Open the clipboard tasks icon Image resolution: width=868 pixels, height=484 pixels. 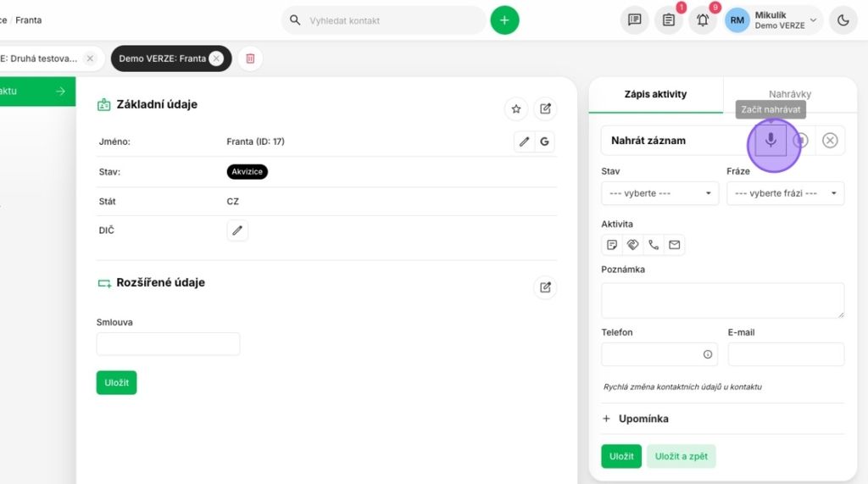668,20
